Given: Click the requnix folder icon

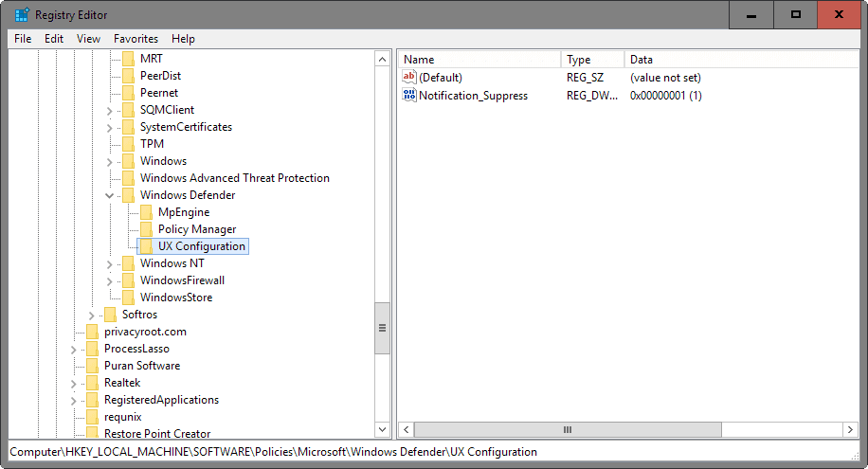Looking at the screenshot, I should click(93, 417).
